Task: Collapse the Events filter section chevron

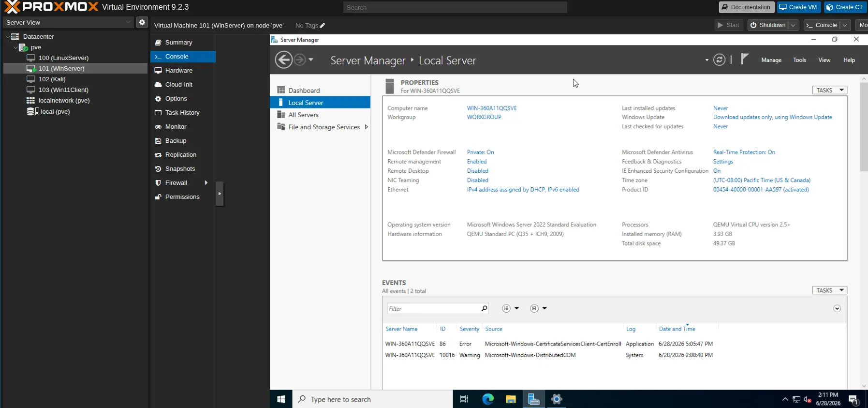Action: pyautogui.click(x=837, y=309)
